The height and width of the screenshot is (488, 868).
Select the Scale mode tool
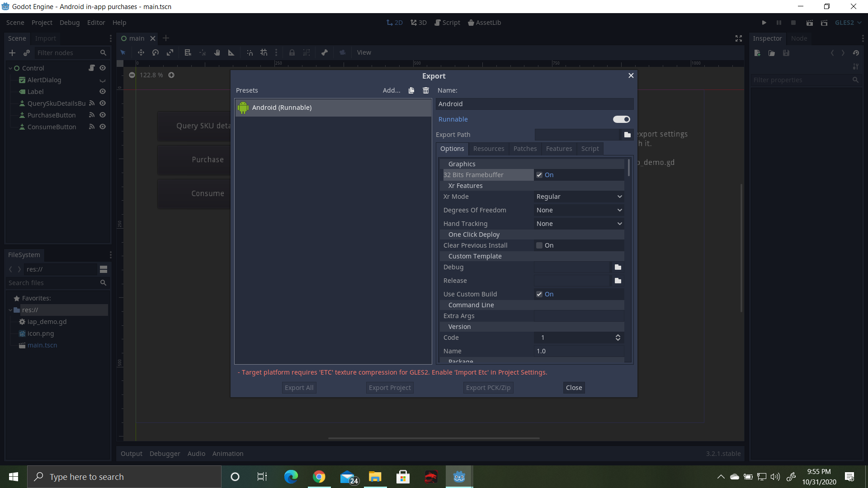(170, 52)
